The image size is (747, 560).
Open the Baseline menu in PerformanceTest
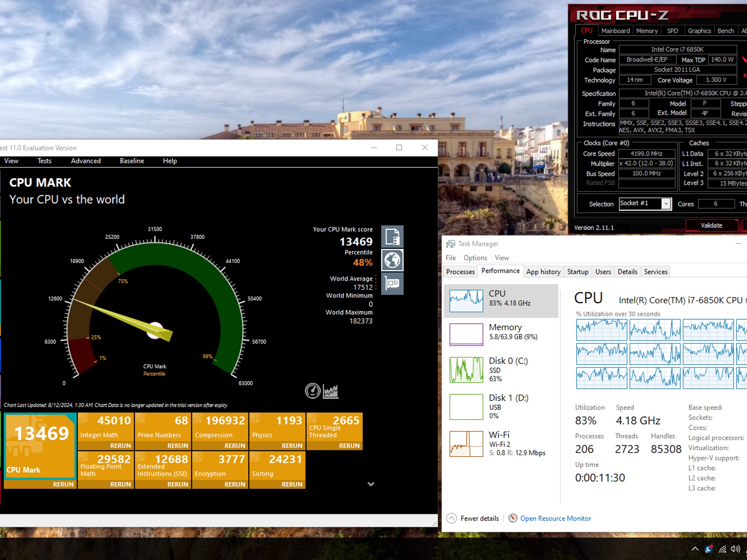(x=132, y=161)
